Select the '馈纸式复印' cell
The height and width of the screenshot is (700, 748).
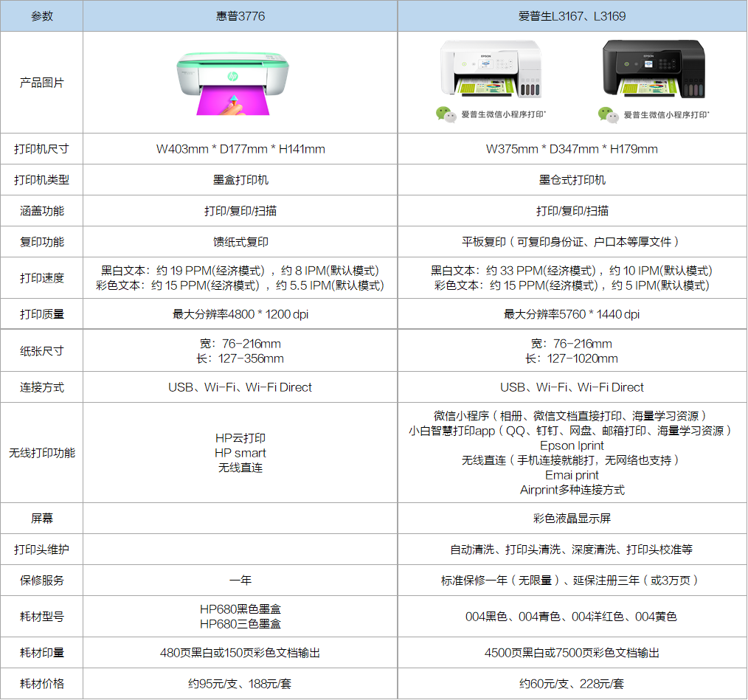click(x=240, y=242)
